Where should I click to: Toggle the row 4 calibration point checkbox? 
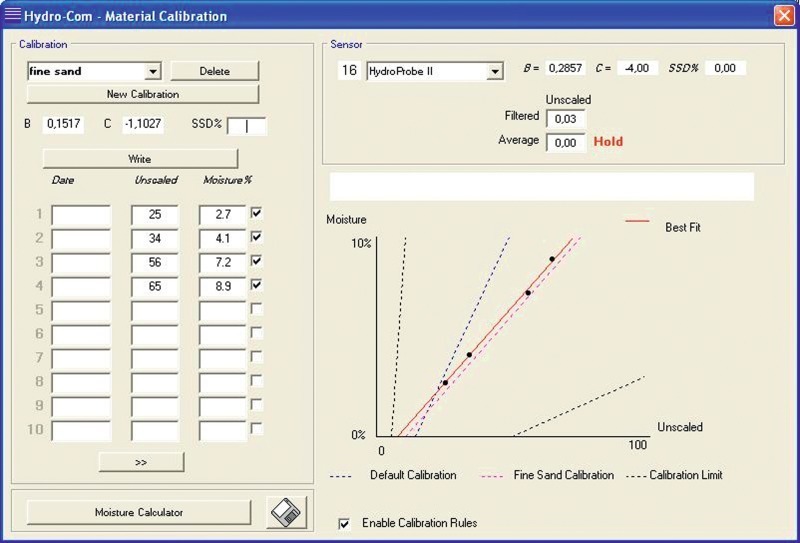coord(257,285)
